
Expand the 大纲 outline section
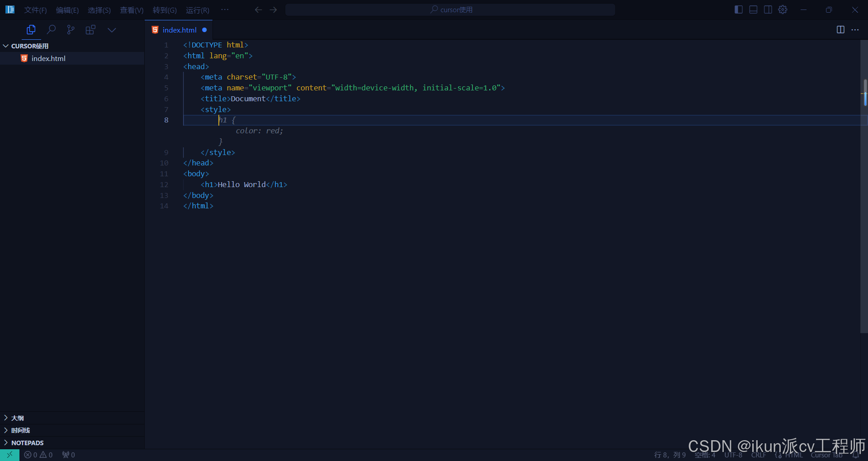coord(72,418)
